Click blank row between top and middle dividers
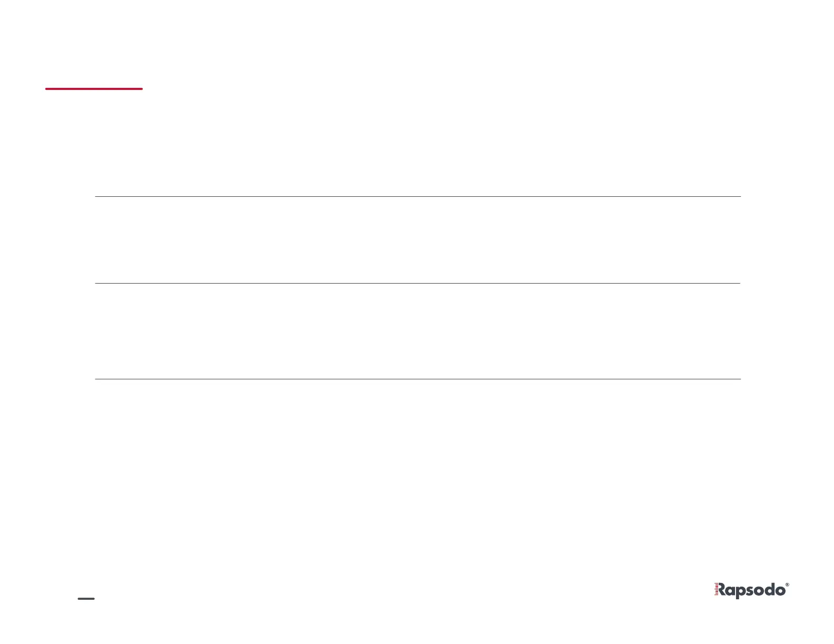Viewport: 834px width, 644px height. point(418,240)
